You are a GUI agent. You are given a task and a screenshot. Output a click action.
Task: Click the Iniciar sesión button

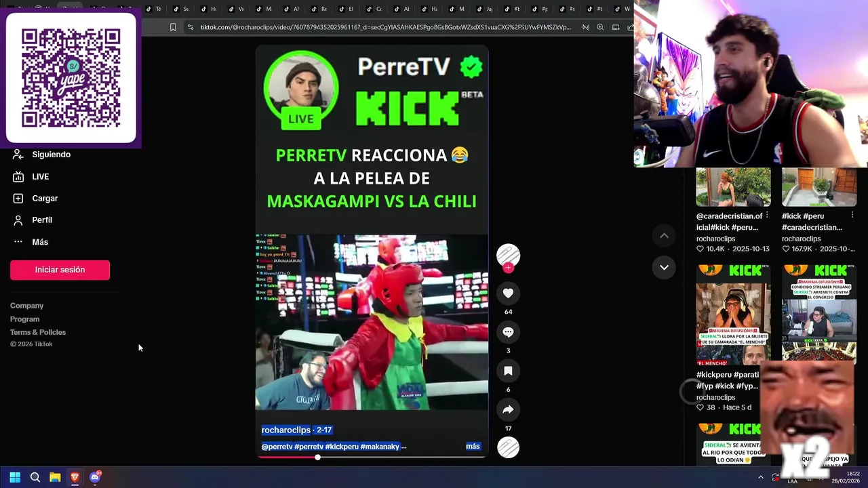click(60, 270)
